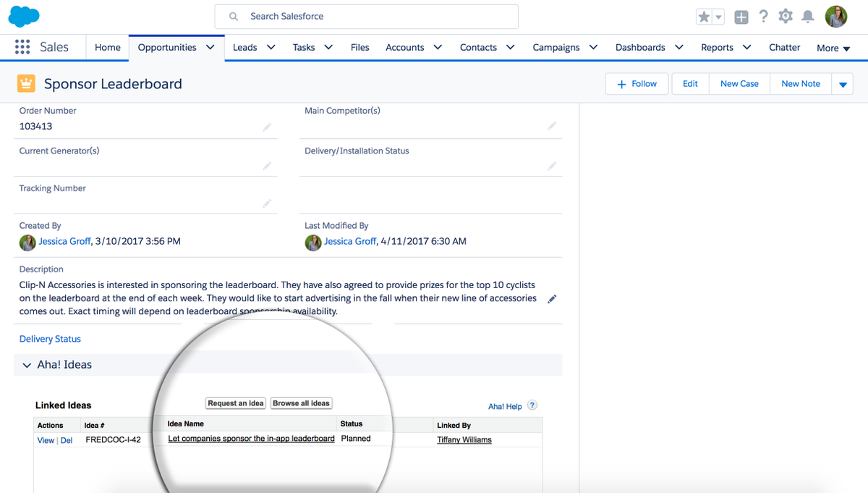This screenshot has height=493, width=868.
Task: Click the global actions plus icon
Action: (x=741, y=17)
